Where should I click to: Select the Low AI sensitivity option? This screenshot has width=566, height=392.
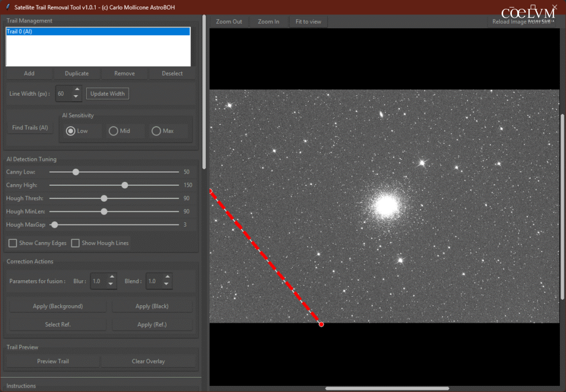pos(70,131)
